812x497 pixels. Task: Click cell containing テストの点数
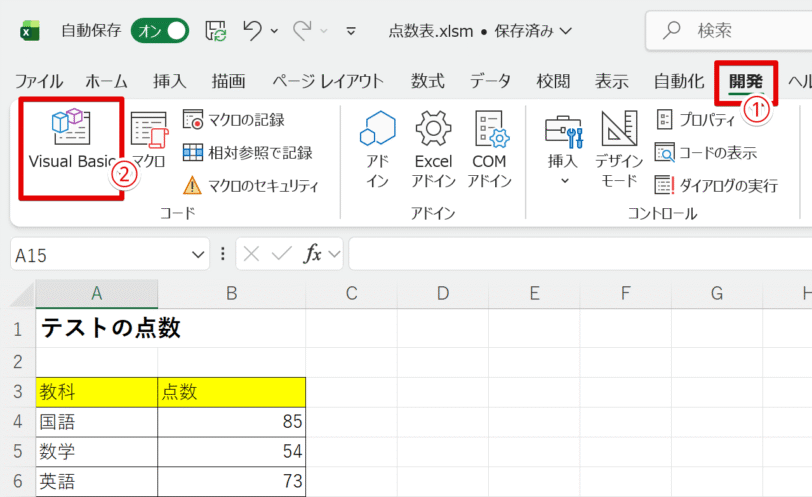click(x=97, y=328)
